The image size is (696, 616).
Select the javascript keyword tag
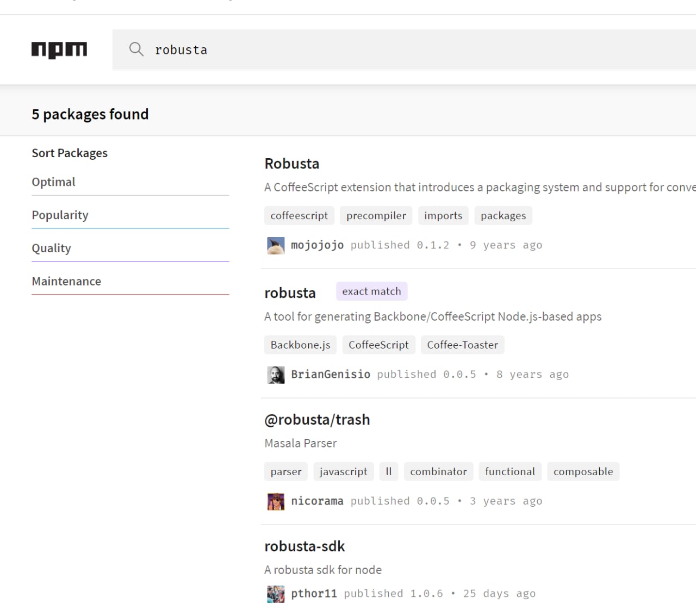click(x=344, y=472)
